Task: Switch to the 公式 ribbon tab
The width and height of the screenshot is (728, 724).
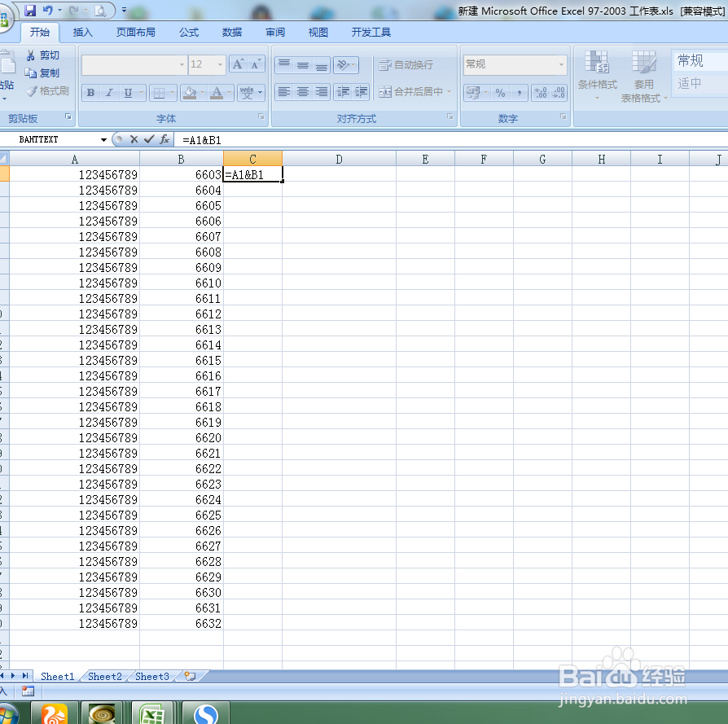Action: [189, 32]
